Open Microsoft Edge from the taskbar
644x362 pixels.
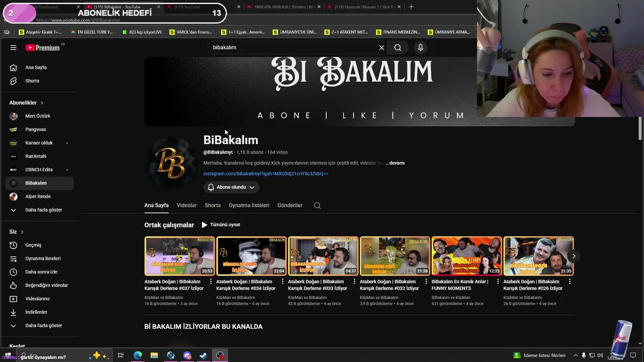138,355
